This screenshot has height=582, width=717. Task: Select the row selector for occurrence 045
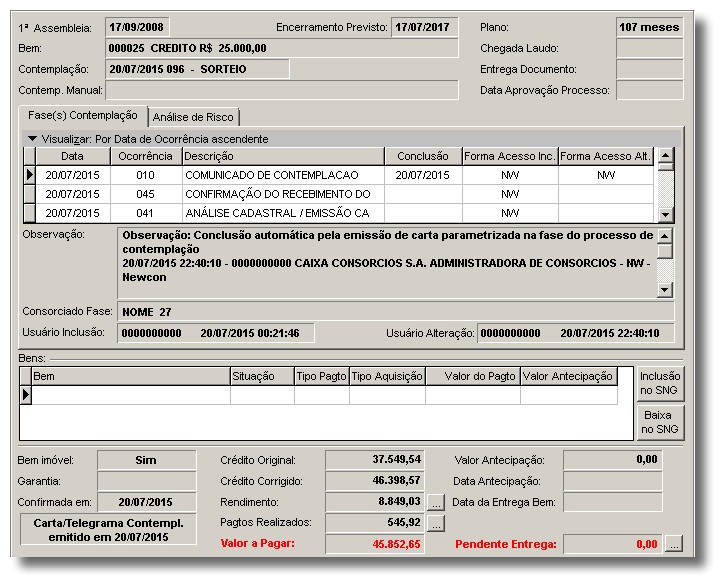click(30, 194)
